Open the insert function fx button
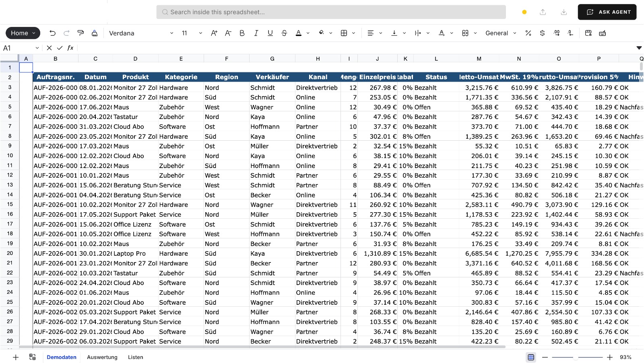Screen dimensions: 644x363 pos(70,48)
